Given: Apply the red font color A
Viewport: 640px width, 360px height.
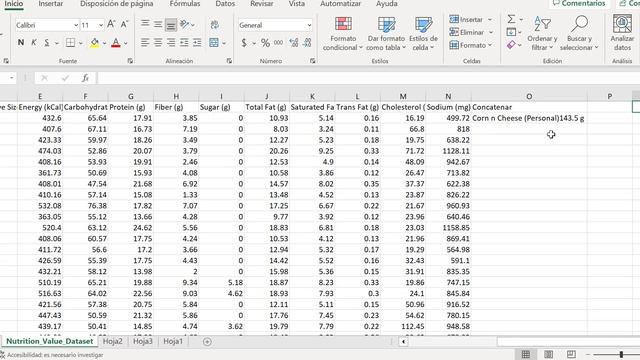Looking at the screenshot, I should pos(116,43).
